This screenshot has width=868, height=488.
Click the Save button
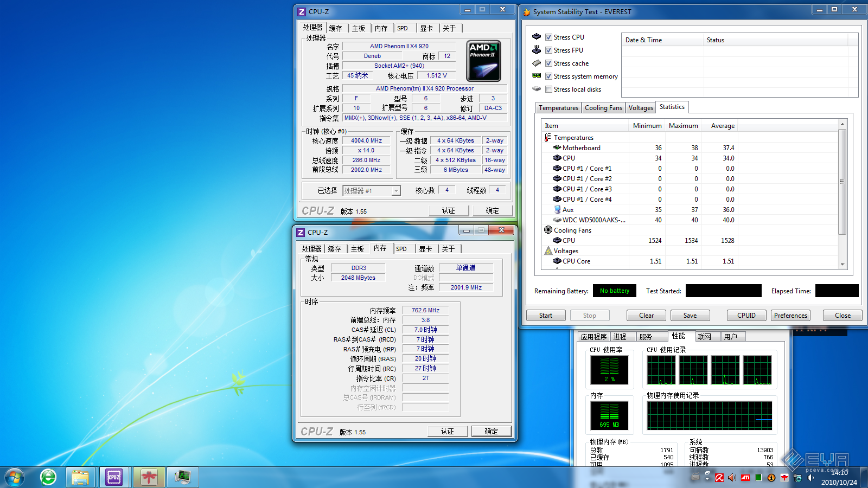point(690,316)
